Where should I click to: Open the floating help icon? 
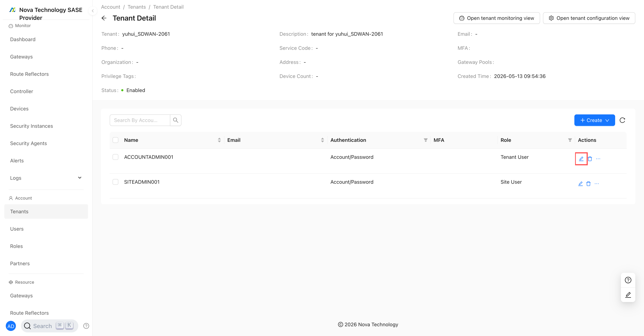tap(628, 280)
